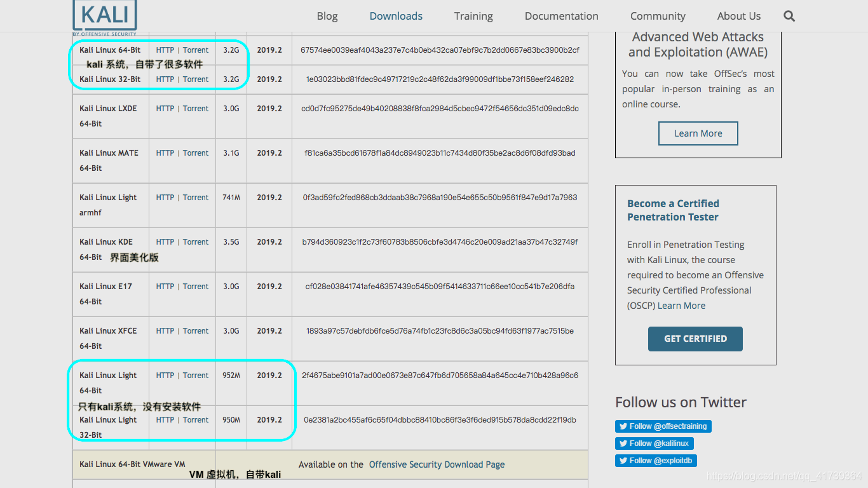
Task: Follow @offsectraining on Twitter
Action: pos(663,426)
